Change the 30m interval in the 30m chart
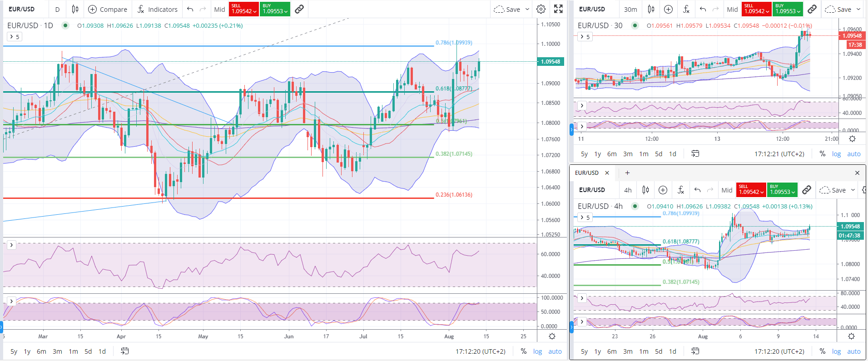This screenshot has width=868, height=361. coord(630,9)
